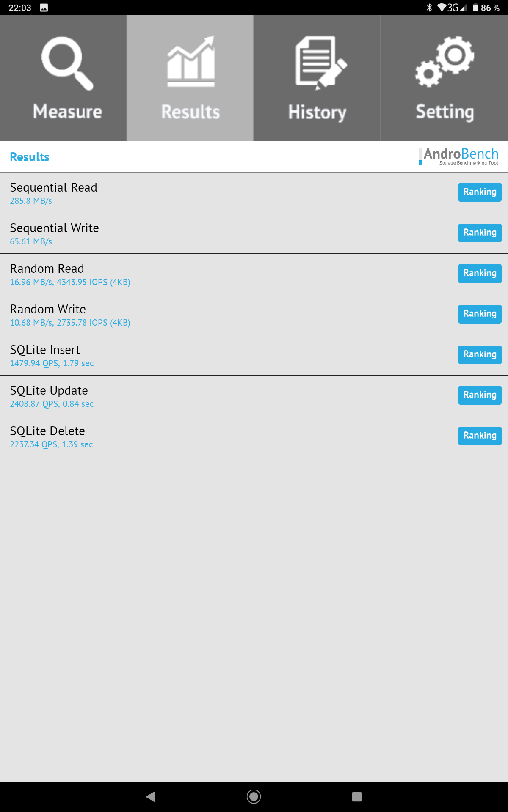The image size is (508, 812).
Task: Show Ranking for Sequential Read
Action: coord(480,192)
